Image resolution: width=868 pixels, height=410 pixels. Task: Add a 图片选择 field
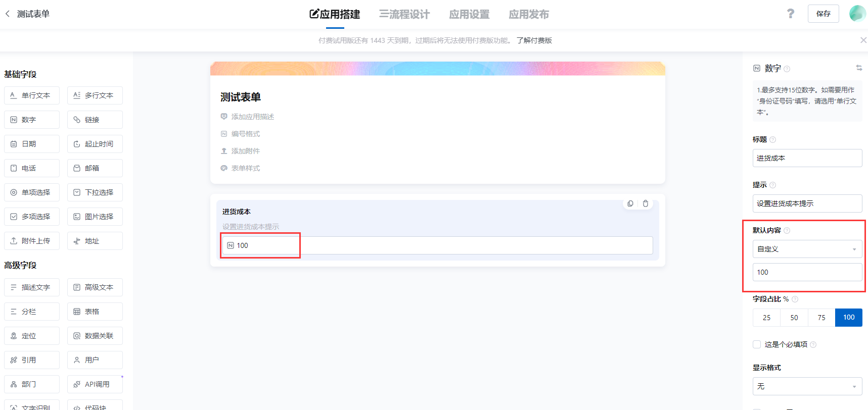(x=95, y=217)
